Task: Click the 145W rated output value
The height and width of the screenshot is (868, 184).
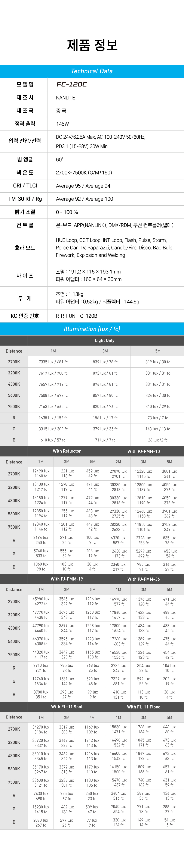Action: point(62,124)
